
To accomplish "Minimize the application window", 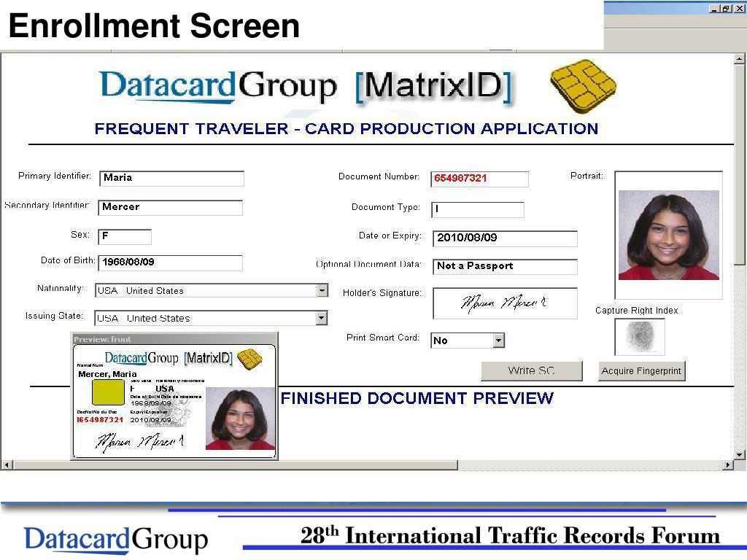I will [713, 8].
